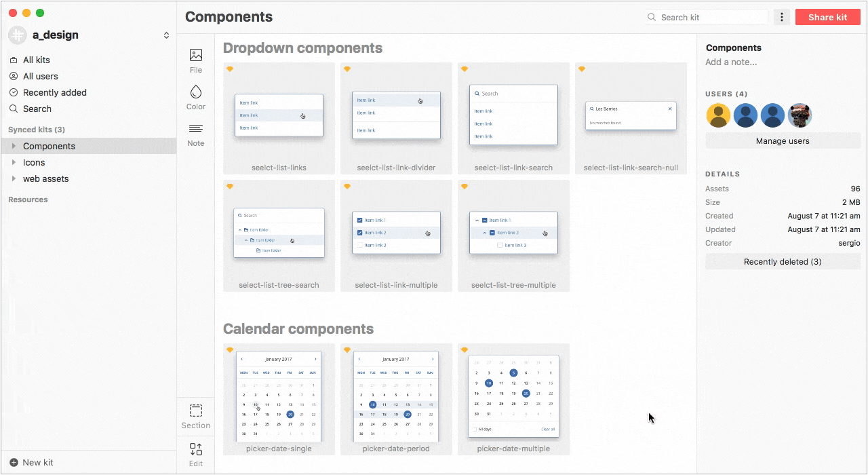
Task: Go to All kits in sidebar
Action: point(36,60)
